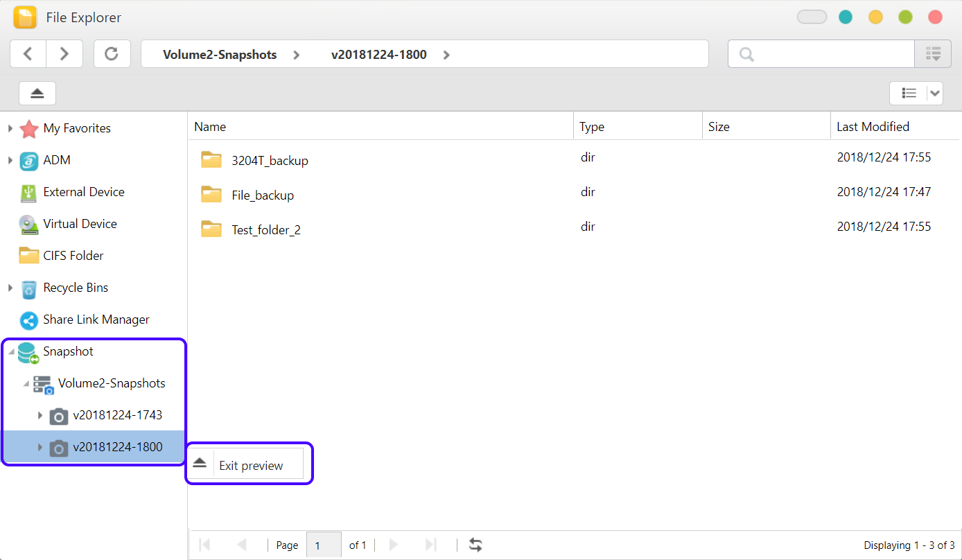The image size is (962, 560).
Task: Click Exit preview button
Action: pos(250,465)
